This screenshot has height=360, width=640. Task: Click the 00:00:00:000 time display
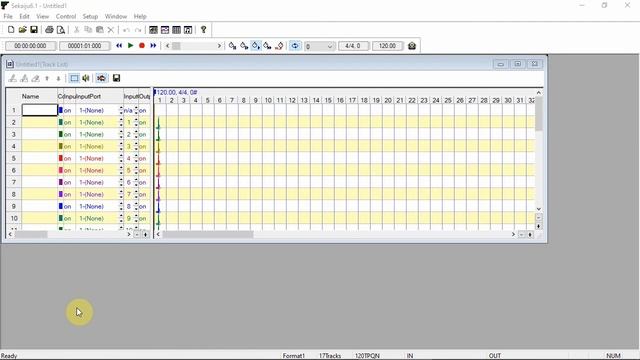point(30,46)
